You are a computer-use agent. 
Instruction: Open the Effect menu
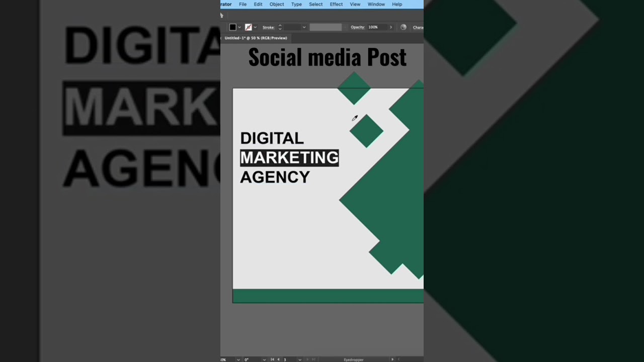[x=336, y=4]
